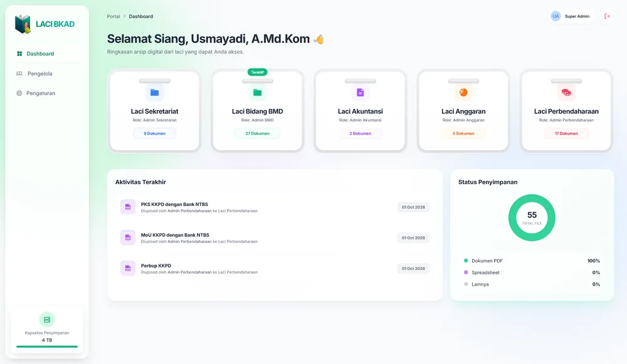This screenshot has height=364, width=627.
Task: Click the purple dot beside Spreadsheet
Action: click(x=466, y=272)
